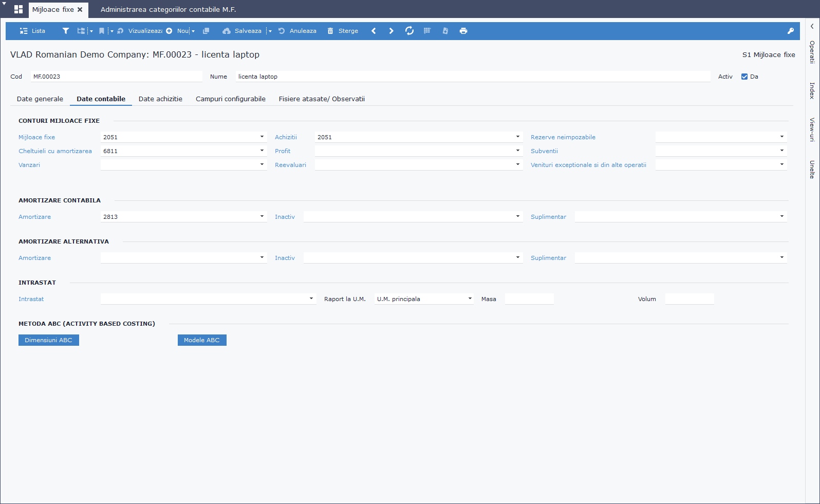Click the Dimensiuni ABC button
The image size is (820, 504).
(49, 340)
